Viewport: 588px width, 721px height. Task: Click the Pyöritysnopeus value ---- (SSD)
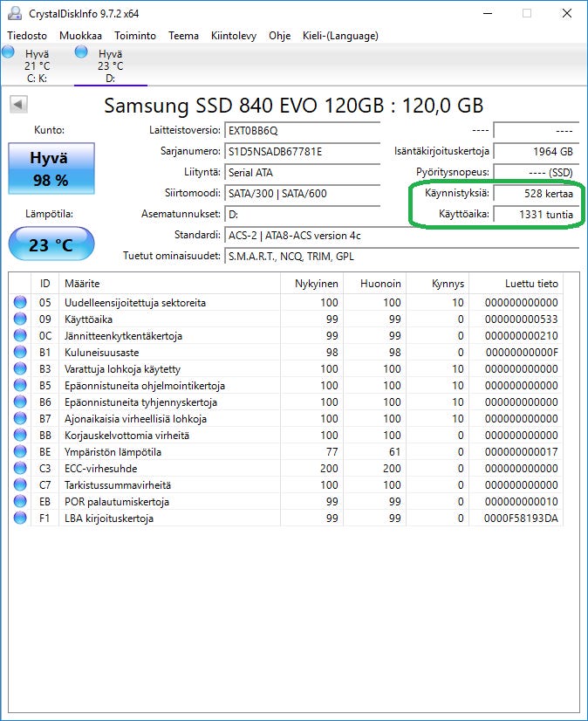tap(536, 173)
